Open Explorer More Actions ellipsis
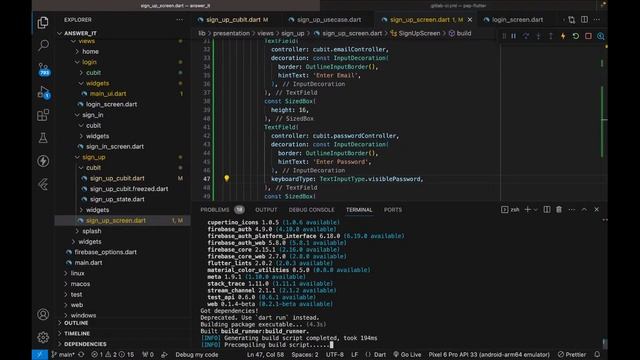 click(180, 20)
